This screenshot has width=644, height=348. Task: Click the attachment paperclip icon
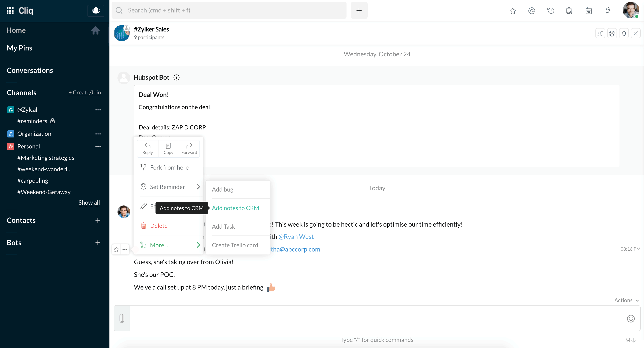click(122, 318)
